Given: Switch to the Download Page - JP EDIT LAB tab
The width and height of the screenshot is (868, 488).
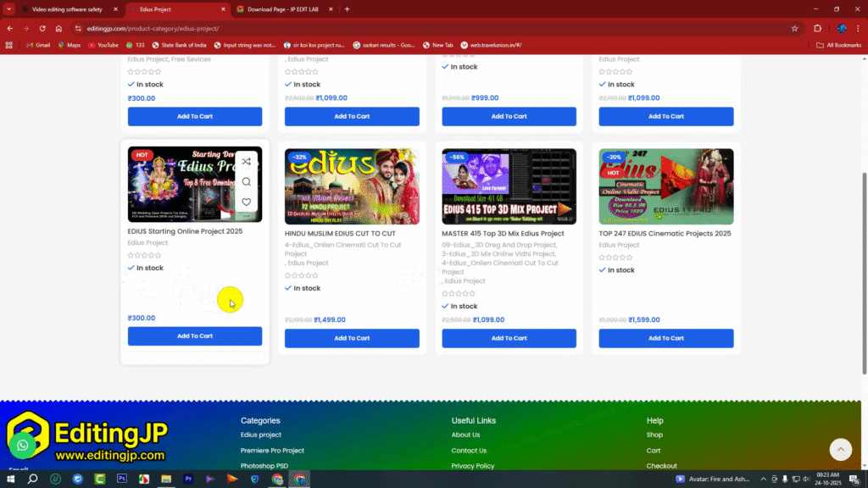Looking at the screenshot, I should click(280, 9).
